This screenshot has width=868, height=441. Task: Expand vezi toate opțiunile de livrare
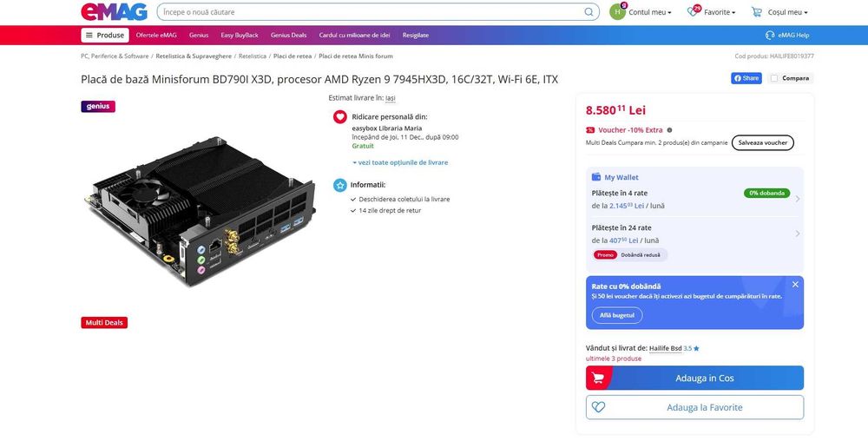400,162
